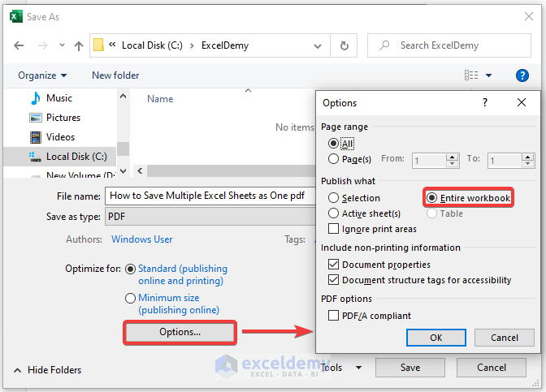Go up one folder level
Viewport: 546px width, 392px height.
tap(79, 45)
